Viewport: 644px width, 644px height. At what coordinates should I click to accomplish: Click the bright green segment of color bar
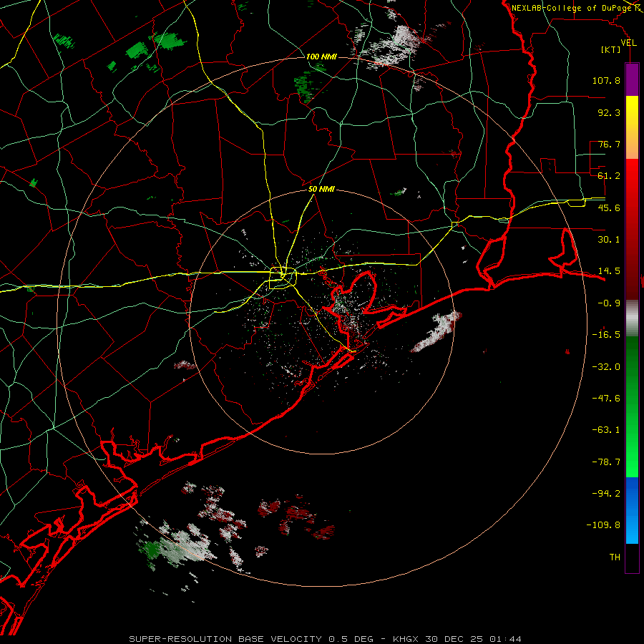coord(632,406)
